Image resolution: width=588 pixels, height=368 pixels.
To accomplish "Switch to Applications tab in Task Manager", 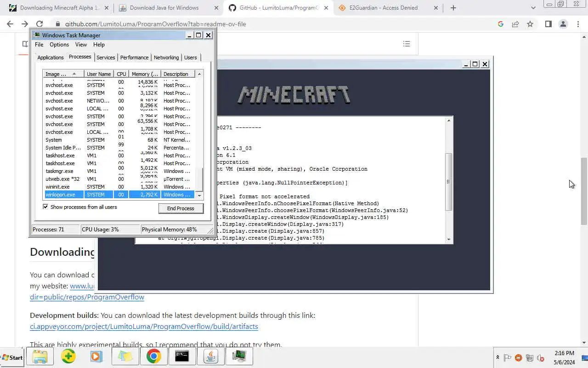I will click(x=51, y=57).
